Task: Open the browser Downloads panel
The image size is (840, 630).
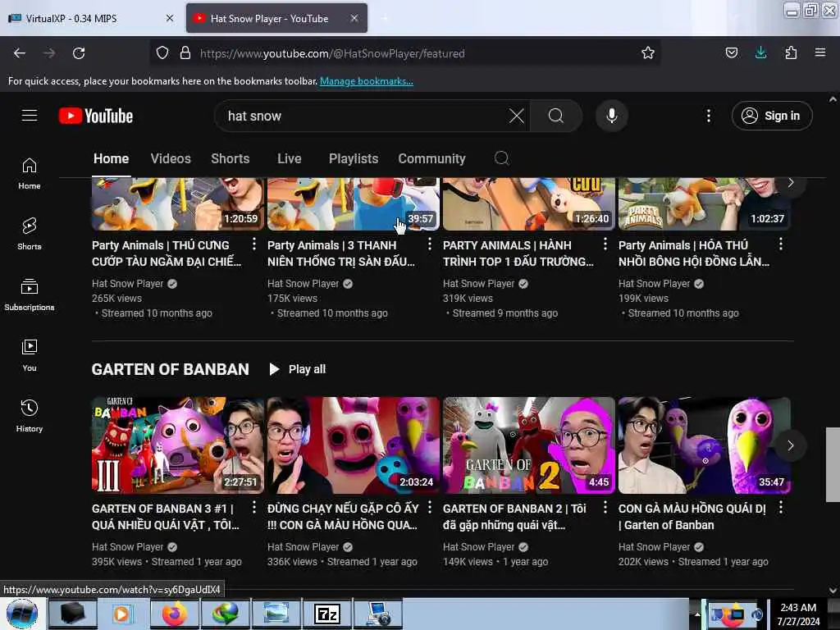Action: pyautogui.click(x=760, y=52)
